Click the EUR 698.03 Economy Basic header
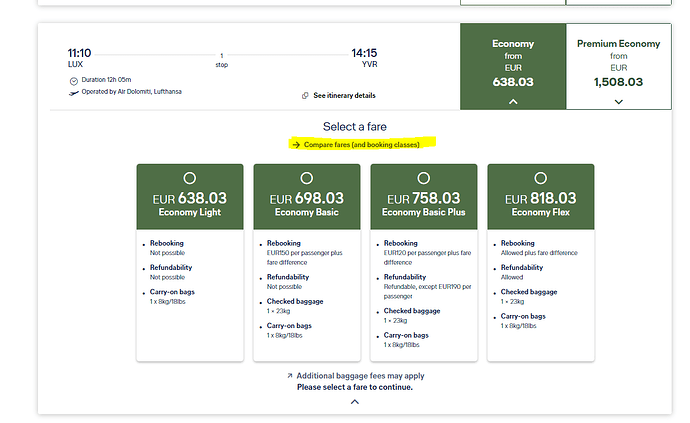This screenshot has width=690, height=423. pyautogui.click(x=307, y=197)
